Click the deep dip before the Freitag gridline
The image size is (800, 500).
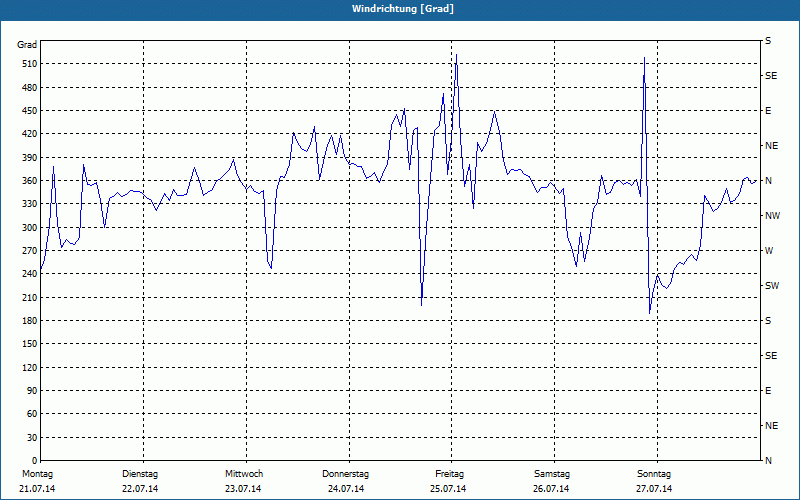[421, 305]
